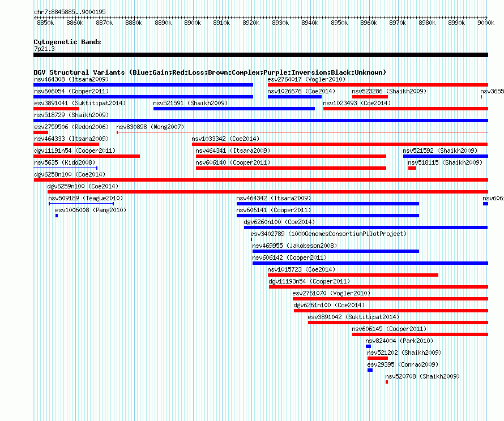Click the Cytogenetic Bands track title
504x421 pixels.
point(67,42)
